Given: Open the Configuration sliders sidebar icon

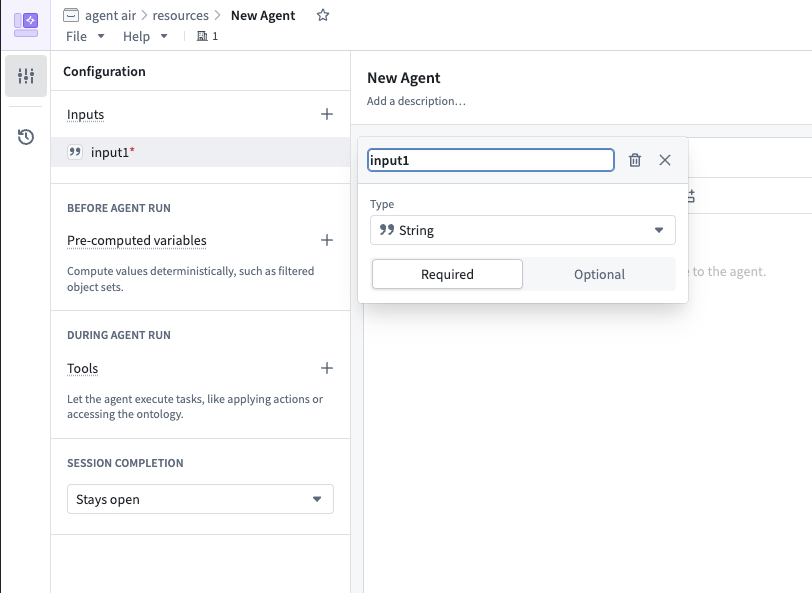Looking at the screenshot, I should 26,76.
